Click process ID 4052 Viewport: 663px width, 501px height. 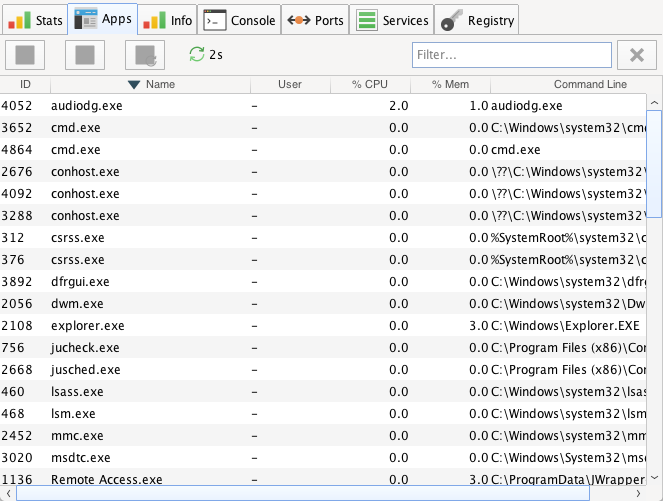(16, 106)
